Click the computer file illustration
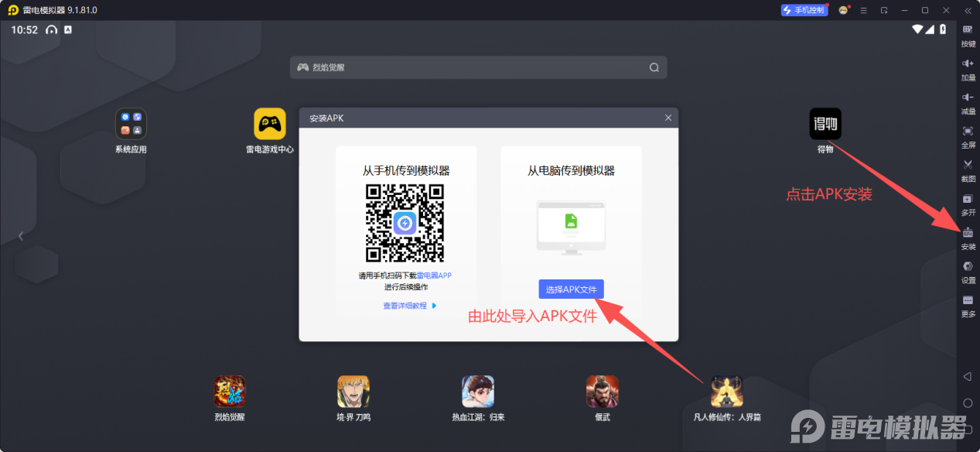 [571, 228]
